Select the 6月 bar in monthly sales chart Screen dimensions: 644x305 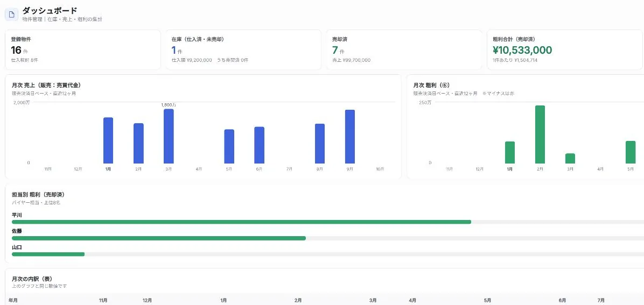pyautogui.click(x=259, y=145)
